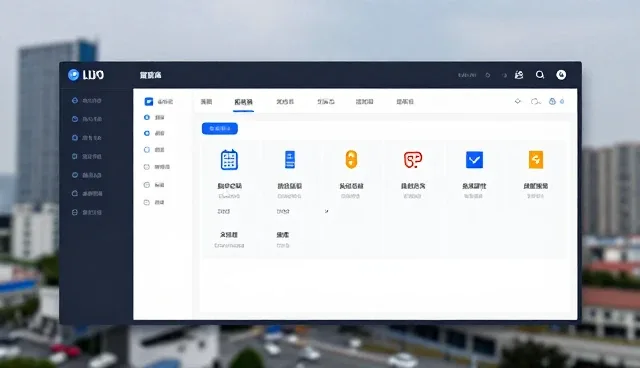Switch to the last tab in the tab row
This screenshot has width=640, height=368.
point(405,102)
